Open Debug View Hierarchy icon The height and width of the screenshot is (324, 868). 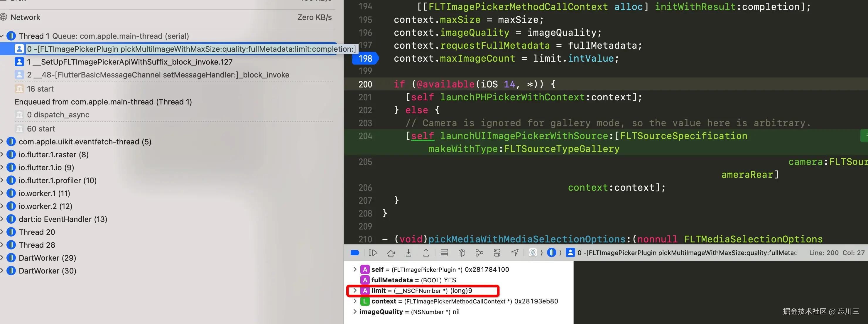(x=462, y=252)
